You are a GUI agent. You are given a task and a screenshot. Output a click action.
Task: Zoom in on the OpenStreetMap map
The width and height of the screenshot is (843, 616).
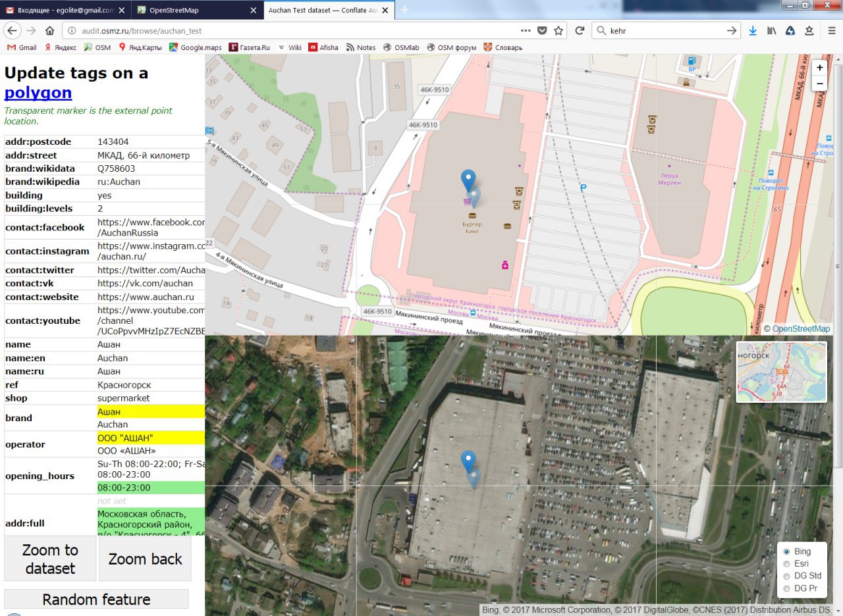[819, 68]
